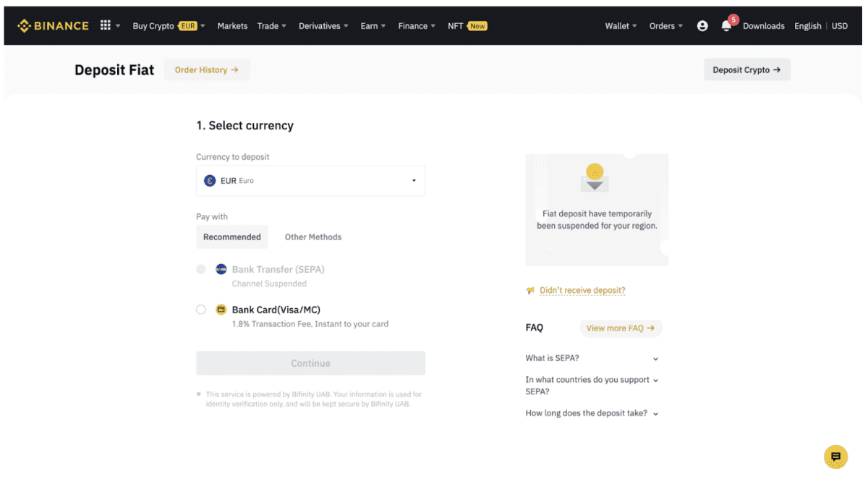
Task: Click the Euro currency coin icon
Action: 210,181
